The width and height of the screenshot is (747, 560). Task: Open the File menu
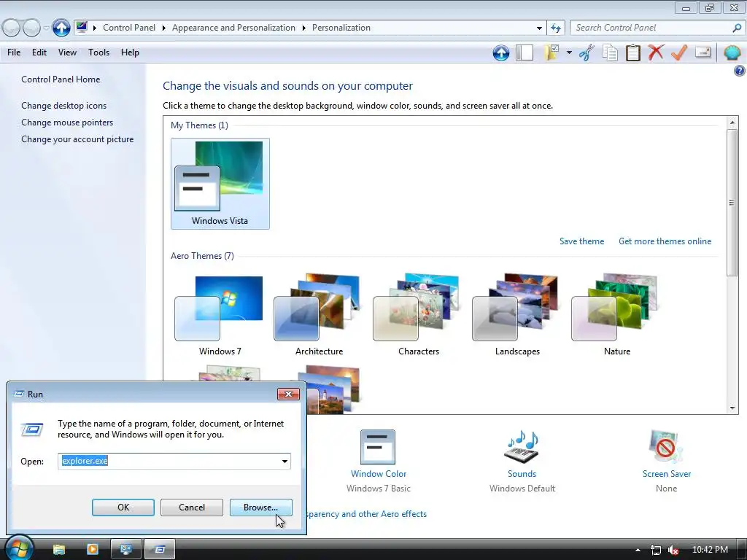tap(14, 52)
